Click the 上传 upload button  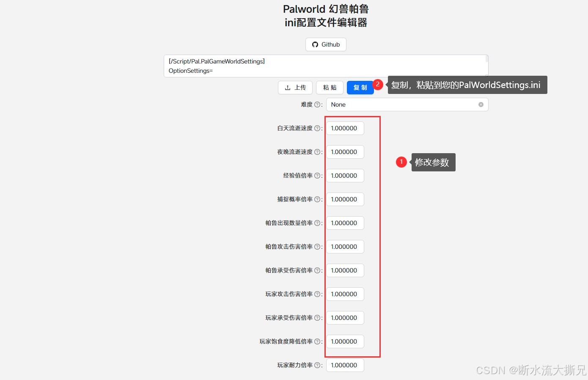[295, 88]
